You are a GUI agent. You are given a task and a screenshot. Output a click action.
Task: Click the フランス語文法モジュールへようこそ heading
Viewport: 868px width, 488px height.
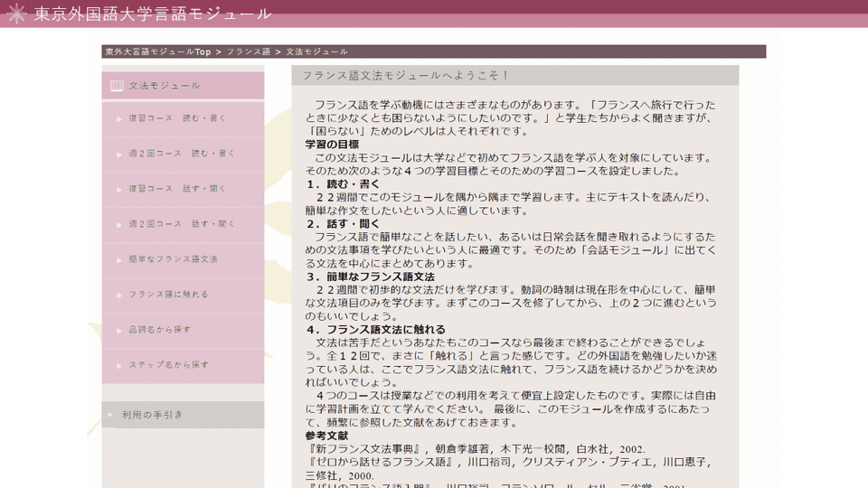[x=406, y=76]
